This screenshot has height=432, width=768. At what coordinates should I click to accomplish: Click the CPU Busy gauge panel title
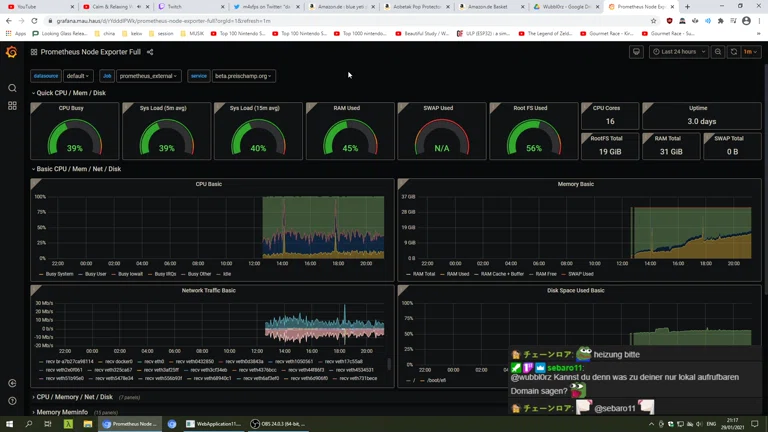(x=71, y=108)
